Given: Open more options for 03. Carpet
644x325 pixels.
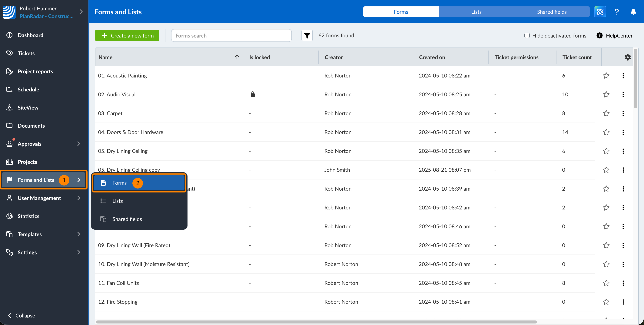Looking at the screenshot, I should 623,113.
